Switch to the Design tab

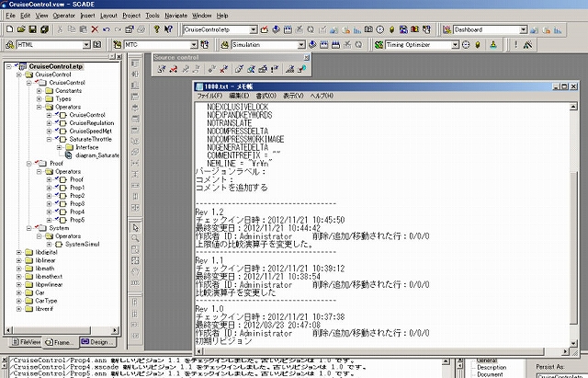pyautogui.click(x=97, y=341)
